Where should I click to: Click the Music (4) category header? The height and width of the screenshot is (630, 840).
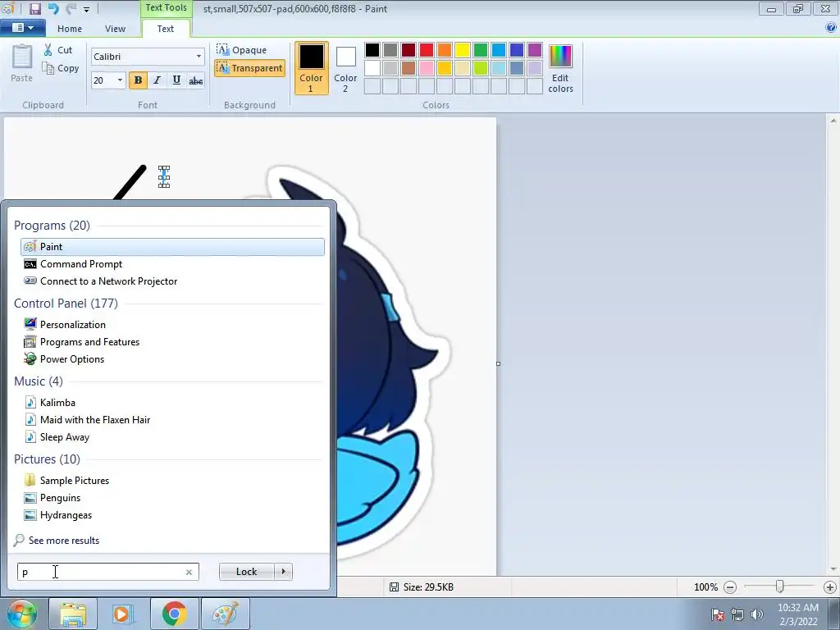(x=38, y=381)
